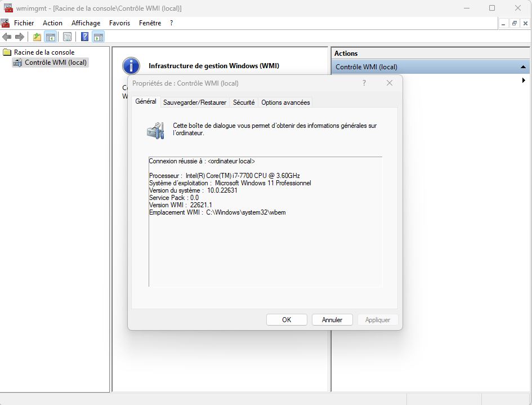Select Racine de la console tree node
The width and height of the screenshot is (532, 405).
coord(44,52)
